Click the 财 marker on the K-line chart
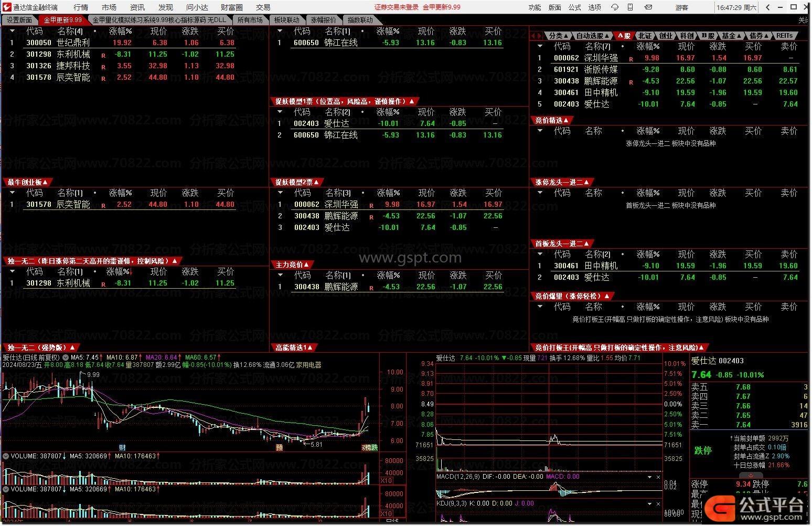The image size is (812, 526). (x=122, y=447)
